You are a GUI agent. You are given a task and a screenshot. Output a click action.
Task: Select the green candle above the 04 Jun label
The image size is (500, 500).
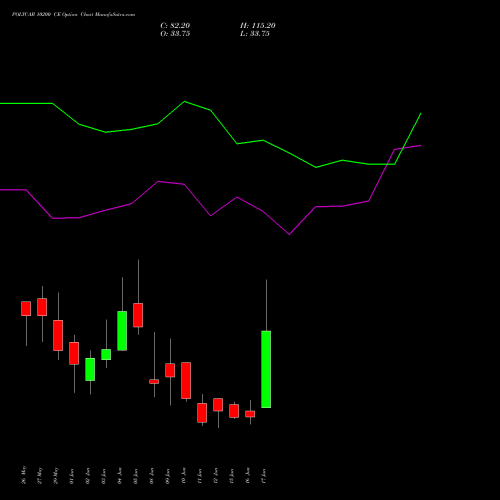122,331
